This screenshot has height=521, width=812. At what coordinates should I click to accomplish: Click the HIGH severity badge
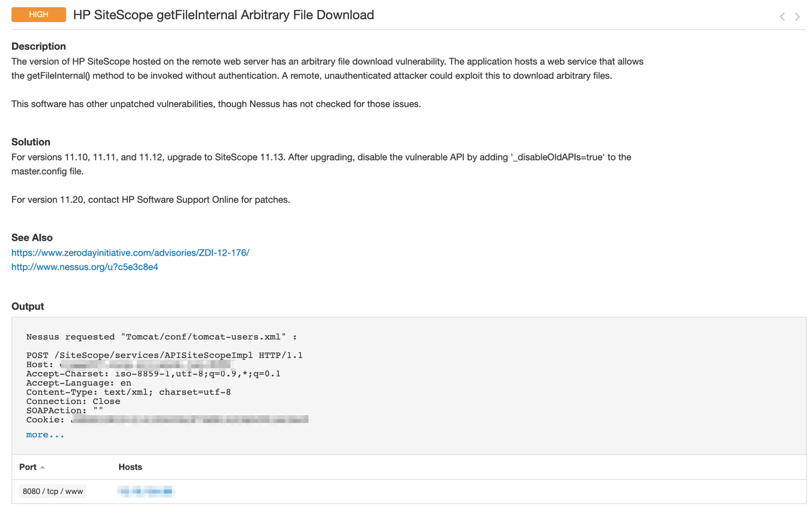(38, 15)
